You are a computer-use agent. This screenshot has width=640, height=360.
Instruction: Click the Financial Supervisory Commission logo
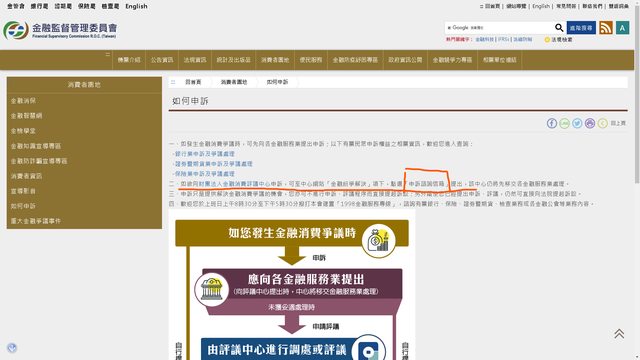point(60,30)
